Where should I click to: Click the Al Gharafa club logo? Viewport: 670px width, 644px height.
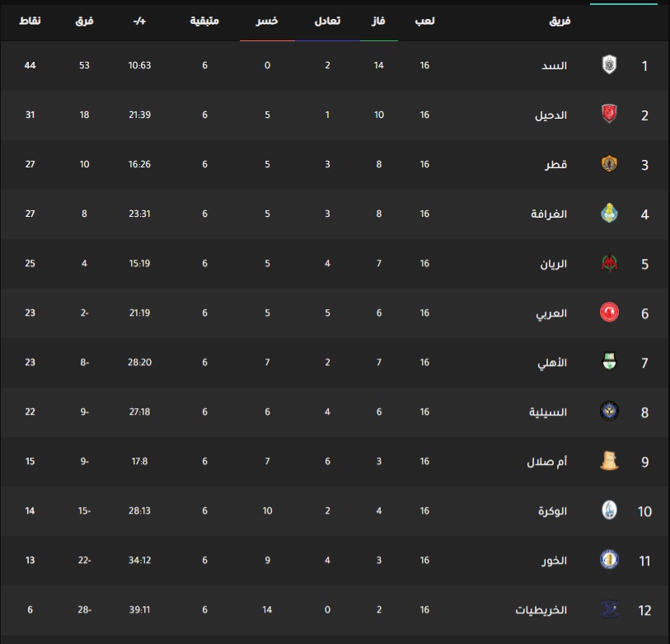point(609,213)
